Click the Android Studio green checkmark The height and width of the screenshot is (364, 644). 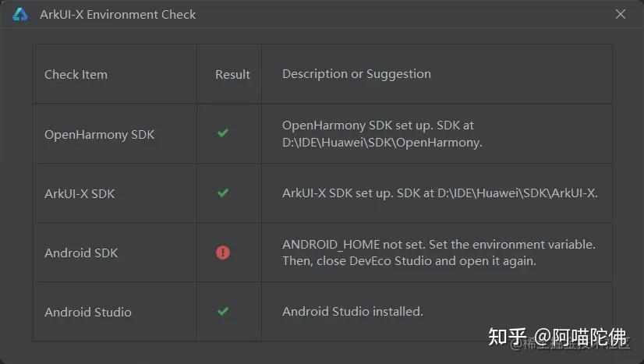click(x=223, y=312)
